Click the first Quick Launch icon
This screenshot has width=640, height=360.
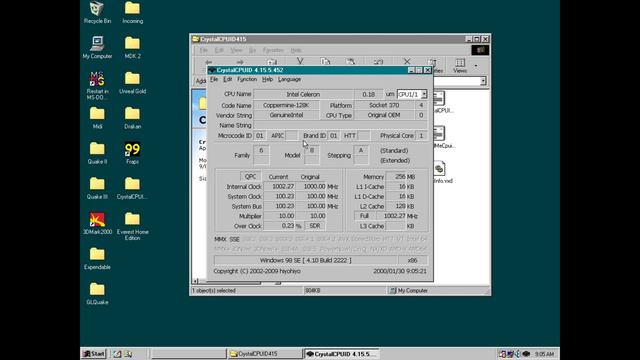(x=117, y=354)
